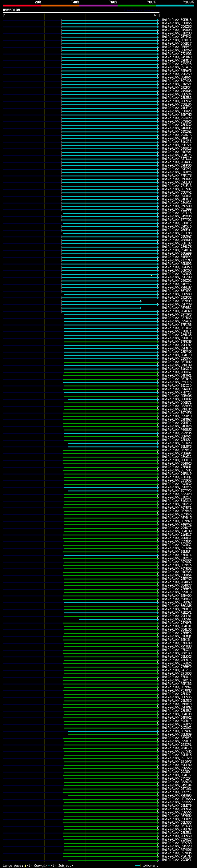Select hit UniRef100_B7FKM9
Viewport: 197px width, 868px height.
click(176, 342)
